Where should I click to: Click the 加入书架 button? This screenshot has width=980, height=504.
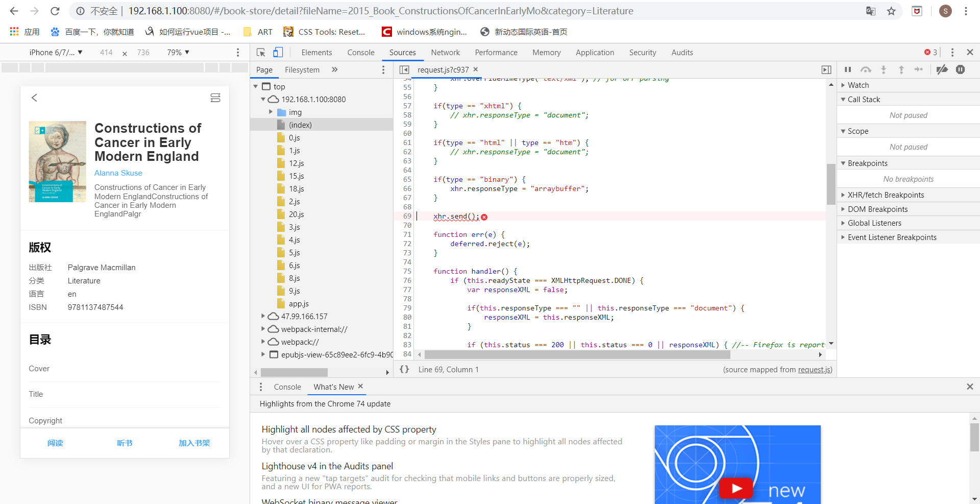[194, 443]
